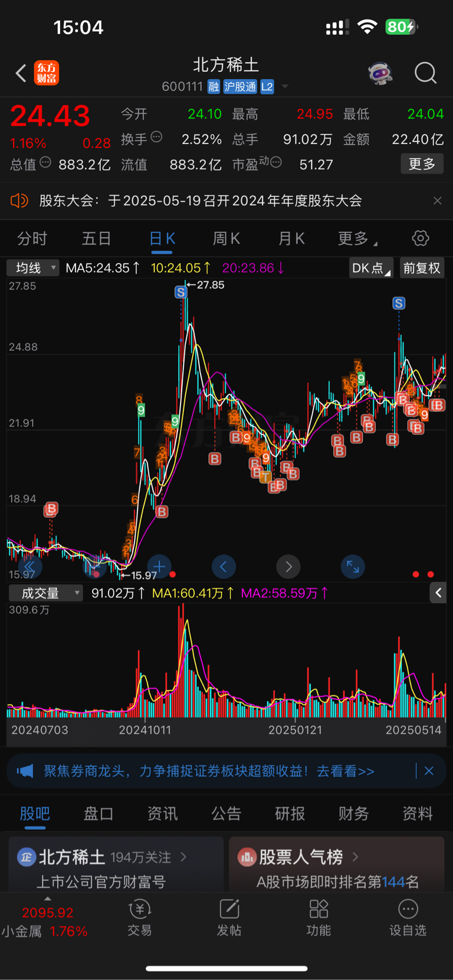Tap the 换手 info circle icon

[x=156, y=137]
